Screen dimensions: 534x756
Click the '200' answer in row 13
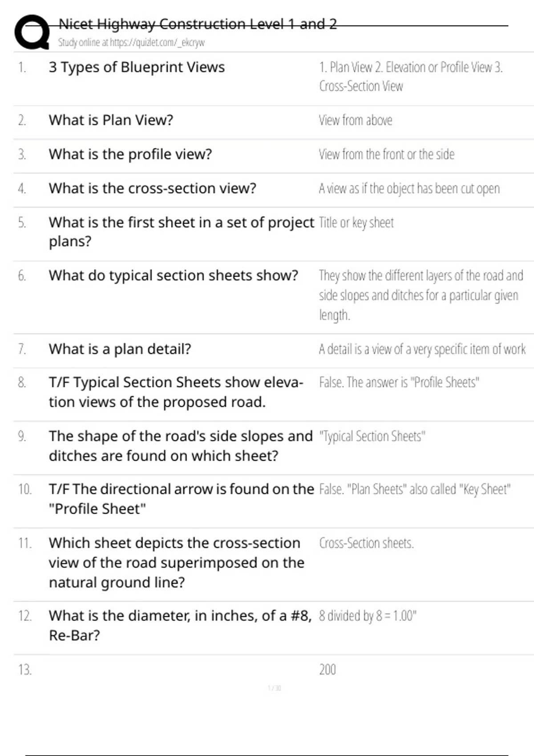[x=328, y=669]
